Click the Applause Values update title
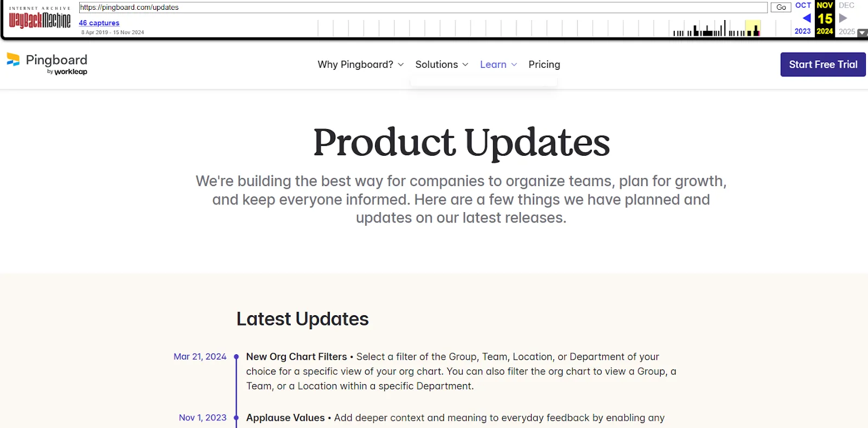This screenshot has width=868, height=428. coord(285,418)
